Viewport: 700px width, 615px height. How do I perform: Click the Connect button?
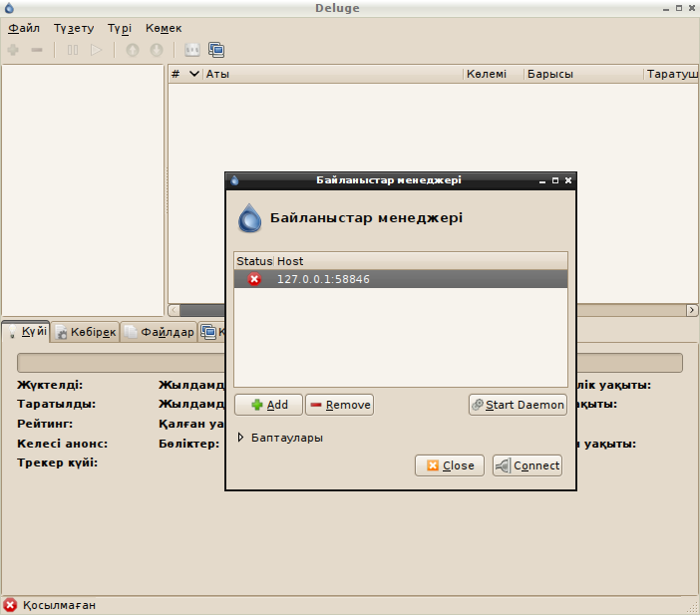527,465
